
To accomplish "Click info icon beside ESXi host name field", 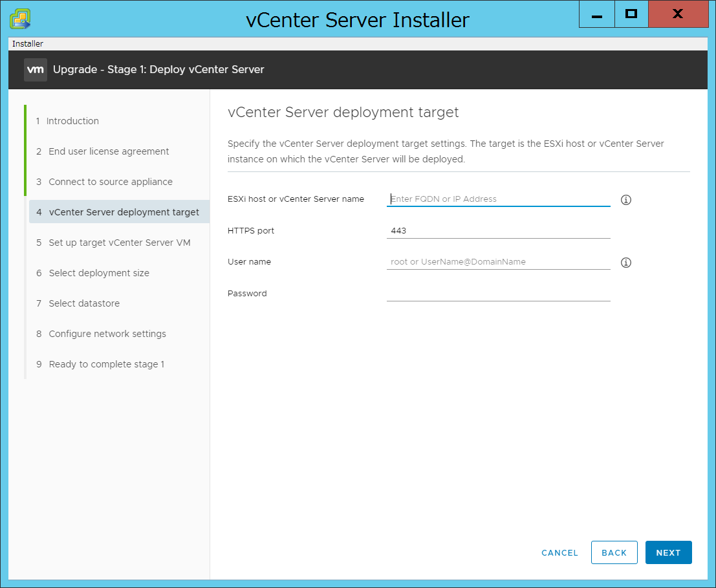I will coord(625,199).
